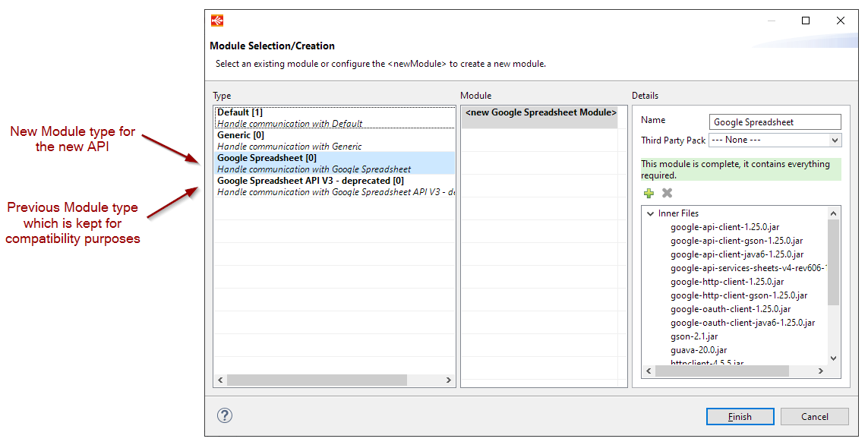Select google-oauth-client-java6-1.25.0.jar file
This screenshot has height=445, width=868.
click(x=743, y=323)
